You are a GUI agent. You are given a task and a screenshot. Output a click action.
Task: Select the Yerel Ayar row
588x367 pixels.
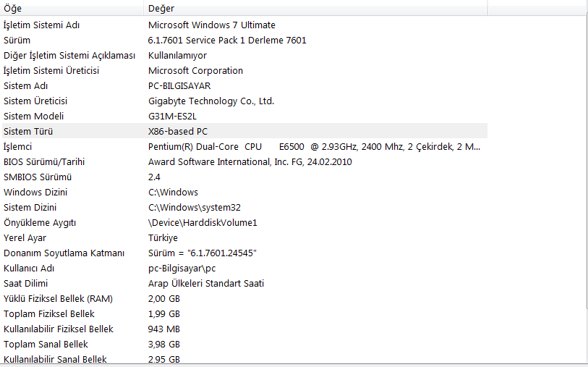click(25, 238)
